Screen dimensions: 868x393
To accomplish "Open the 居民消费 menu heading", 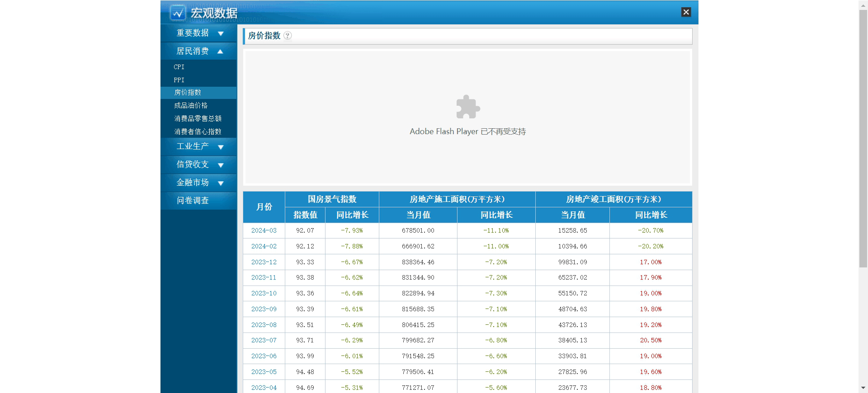I will click(x=193, y=51).
